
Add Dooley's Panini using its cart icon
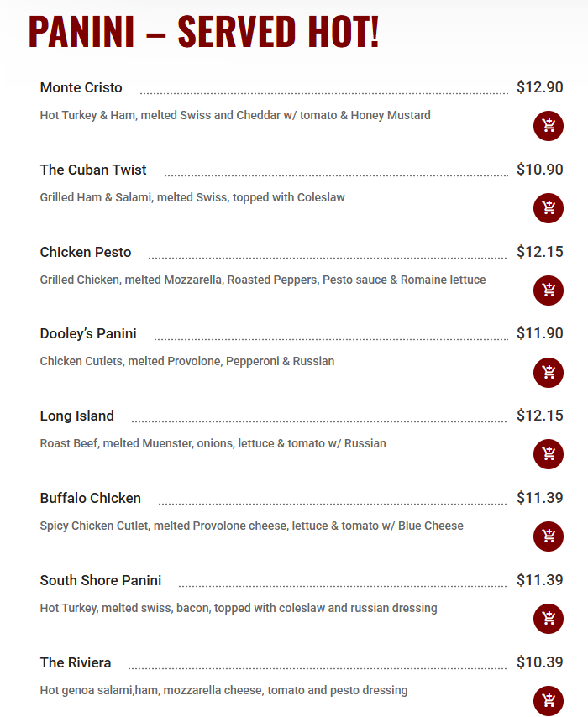click(x=548, y=372)
